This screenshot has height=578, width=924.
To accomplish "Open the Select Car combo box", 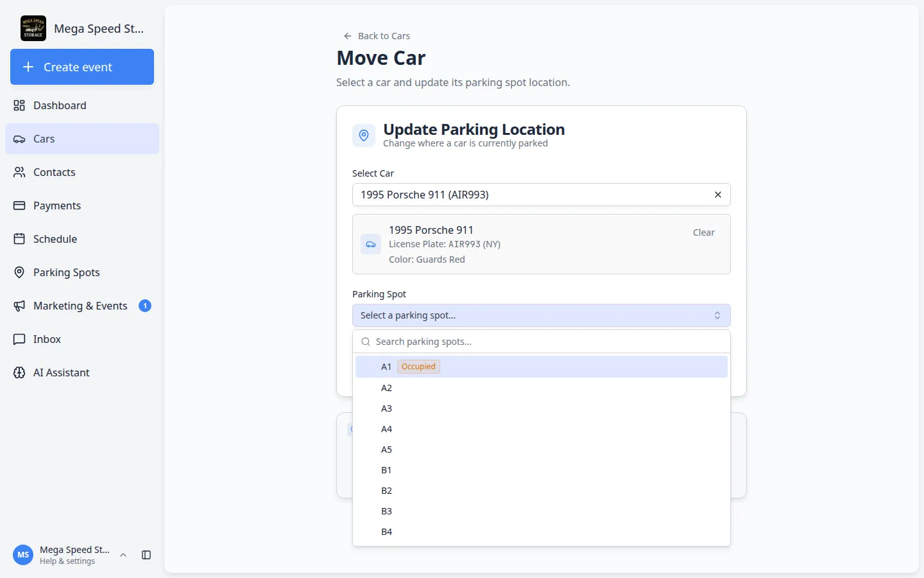I will pos(542,195).
